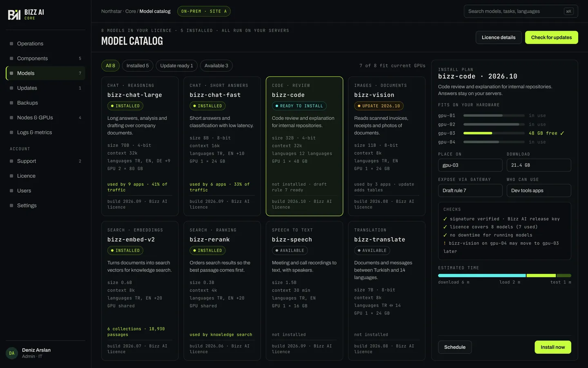588x368 pixels.
Task: Focus the Search models, tasks, languages box
Action: coord(521,11)
